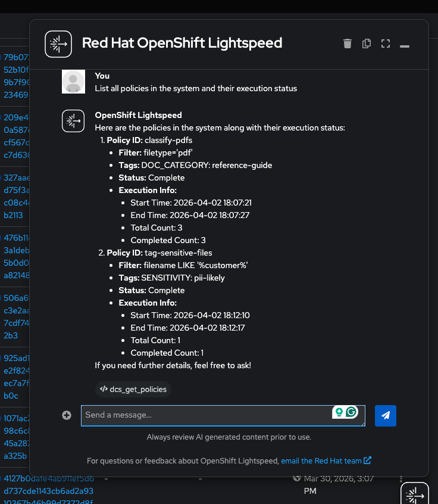Click 'End Time: 2026-04-02 18:07:27' line
This screenshot has width=438, height=504.
click(x=190, y=215)
